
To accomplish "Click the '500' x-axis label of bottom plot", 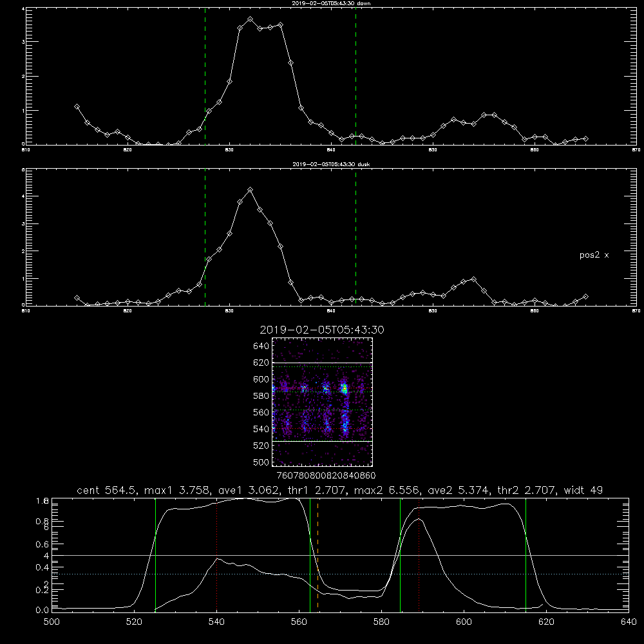I will (x=52, y=622).
